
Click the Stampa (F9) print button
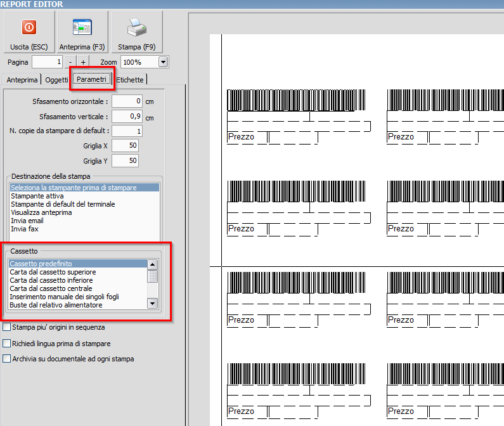click(x=137, y=32)
